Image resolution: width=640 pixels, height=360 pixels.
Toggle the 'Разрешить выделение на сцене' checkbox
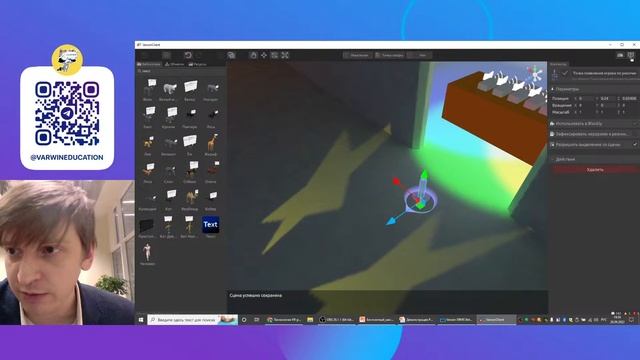pos(635,144)
